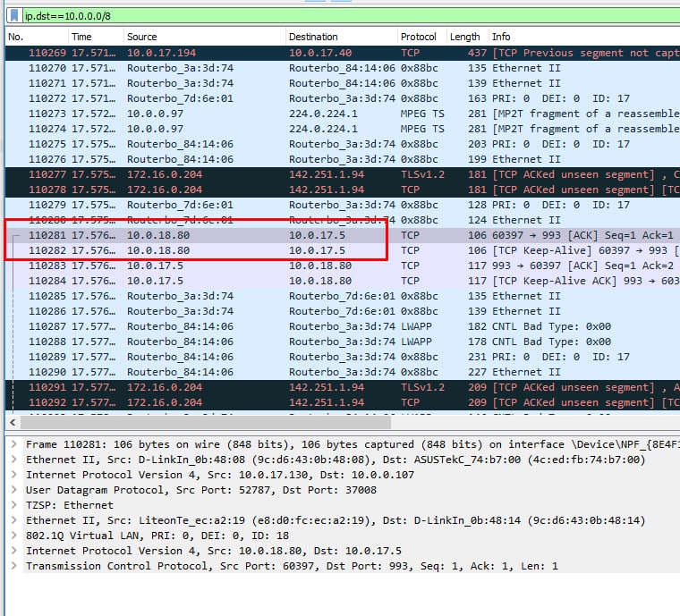Select LWAPP packet 110287
The height and width of the screenshot is (616, 680).
pos(343,326)
